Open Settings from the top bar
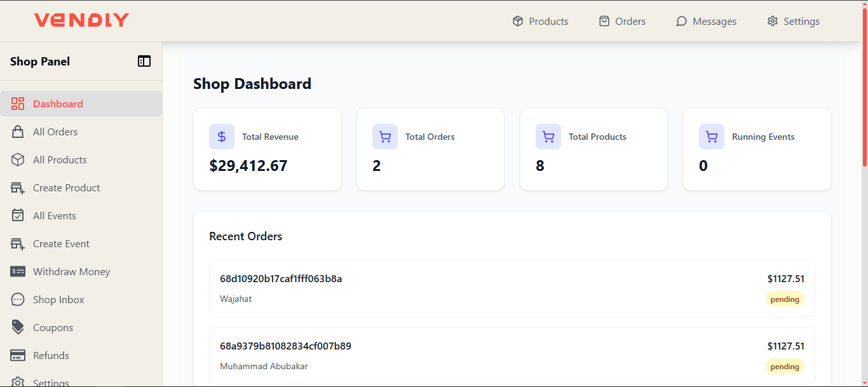Screen dimensions: 868x387 793,21
